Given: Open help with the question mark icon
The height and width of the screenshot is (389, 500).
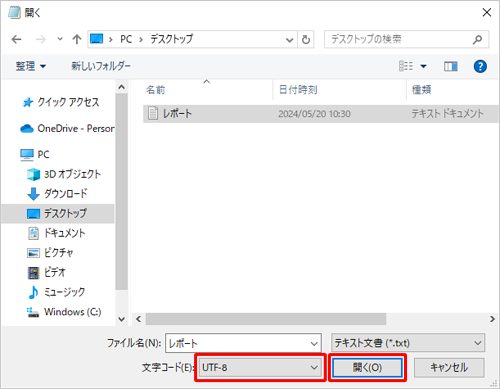Looking at the screenshot, I should pyautogui.click(x=480, y=66).
